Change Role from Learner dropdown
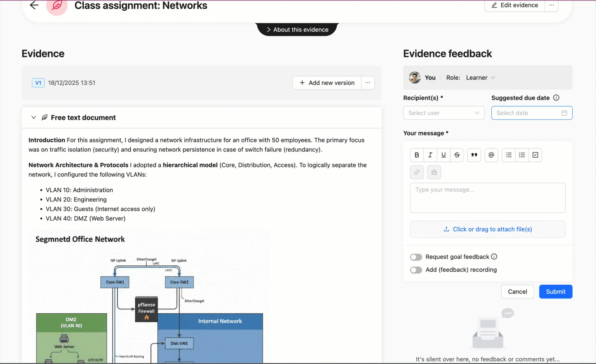 pyautogui.click(x=480, y=78)
